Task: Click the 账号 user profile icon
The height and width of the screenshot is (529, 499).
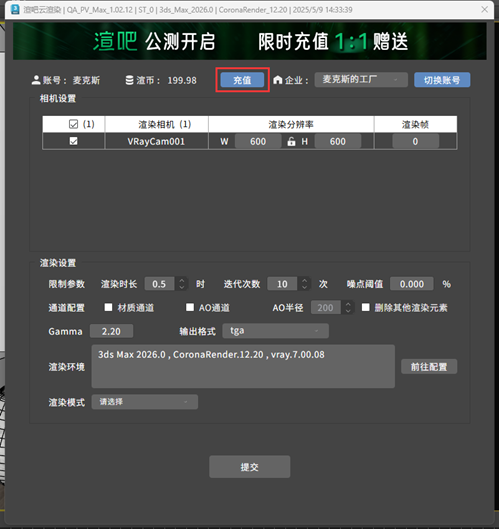Action: click(x=36, y=80)
